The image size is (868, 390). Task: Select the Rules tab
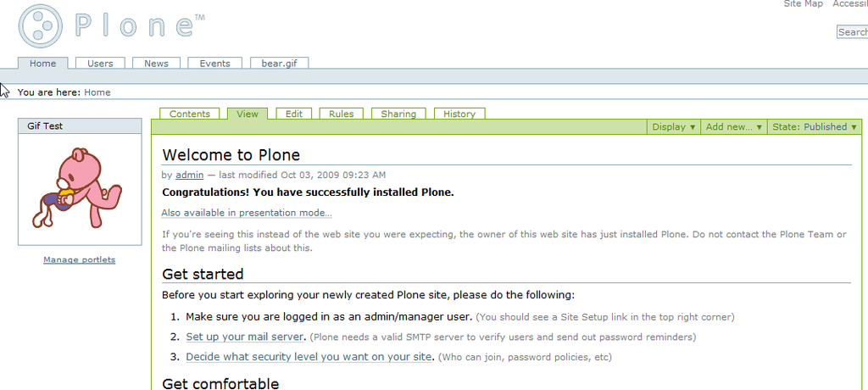pyautogui.click(x=341, y=114)
